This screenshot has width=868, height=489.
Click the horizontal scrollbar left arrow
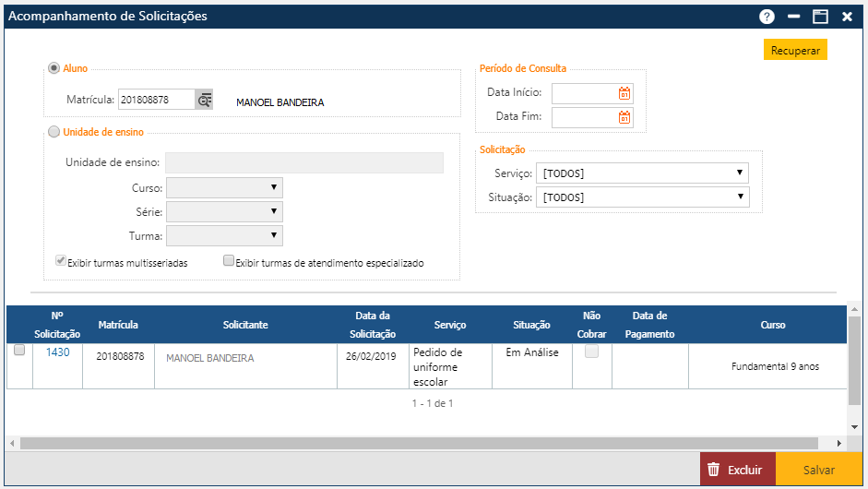pos(12,443)
